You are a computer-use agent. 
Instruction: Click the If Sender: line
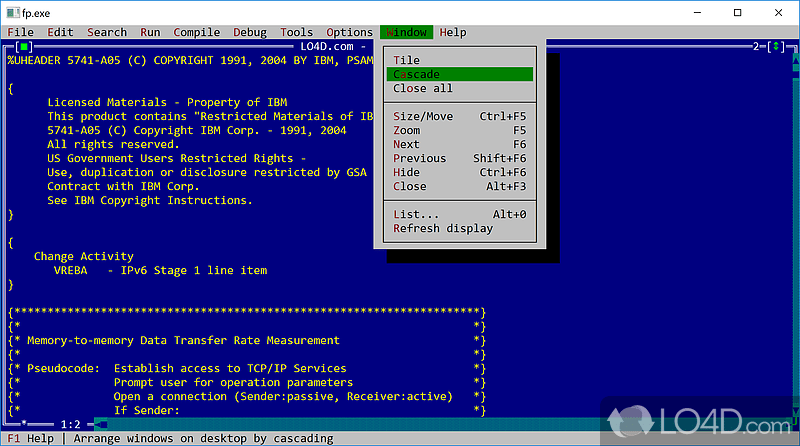click(x=146, y=411)
